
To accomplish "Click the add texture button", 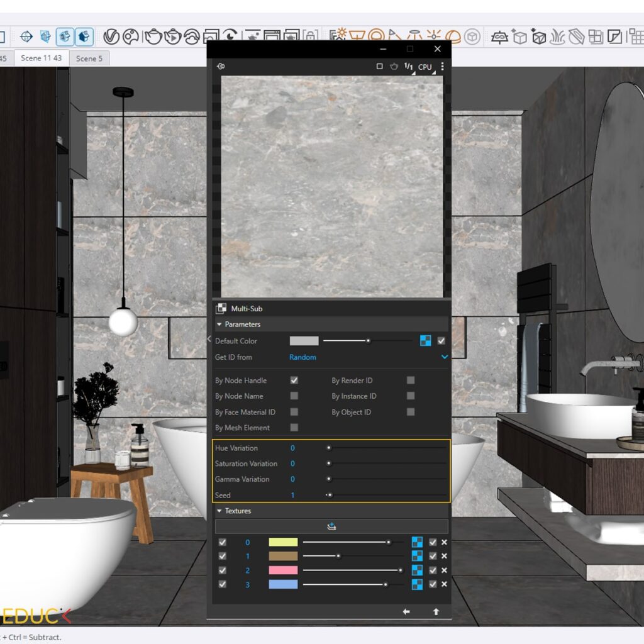I will pos(331,527).
